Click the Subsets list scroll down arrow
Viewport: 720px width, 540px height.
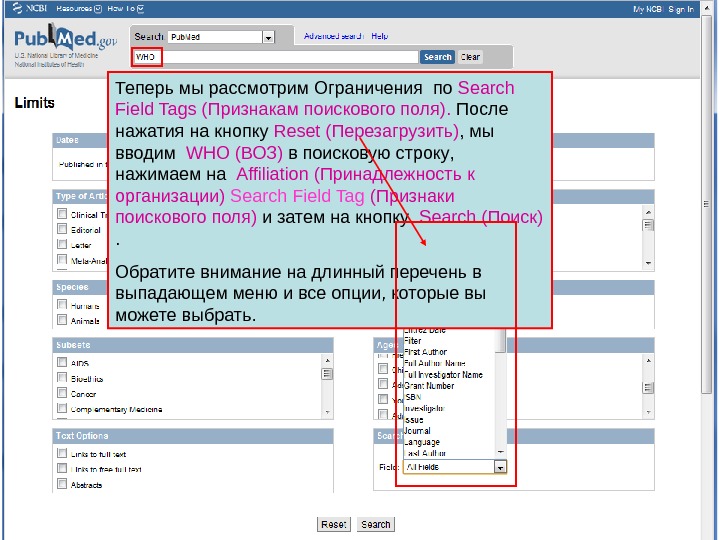click(x=327, y=412)
